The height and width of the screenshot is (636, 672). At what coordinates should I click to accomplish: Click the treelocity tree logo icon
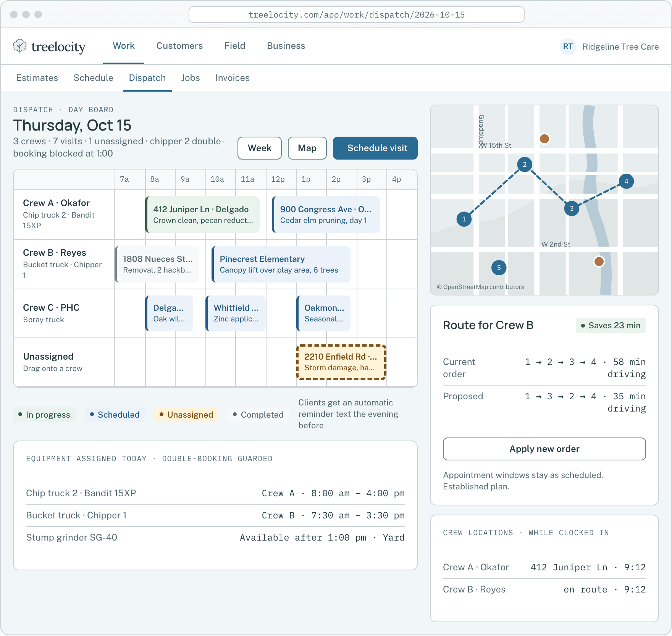tap(20, 46)
